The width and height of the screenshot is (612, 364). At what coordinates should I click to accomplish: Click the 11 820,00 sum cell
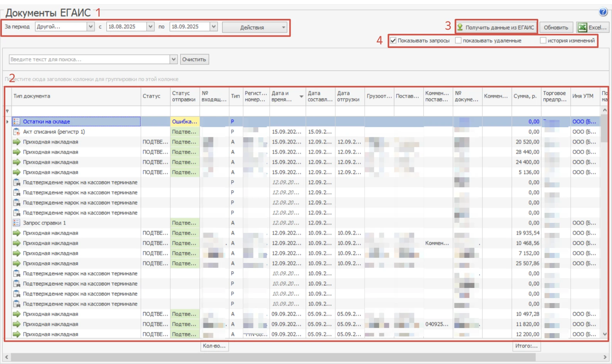click(x=526, y=324)
